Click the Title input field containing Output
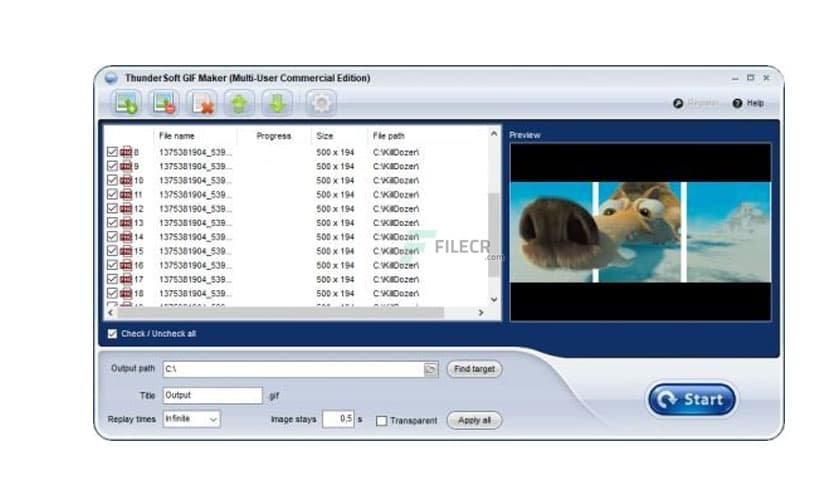 (212, 395)
